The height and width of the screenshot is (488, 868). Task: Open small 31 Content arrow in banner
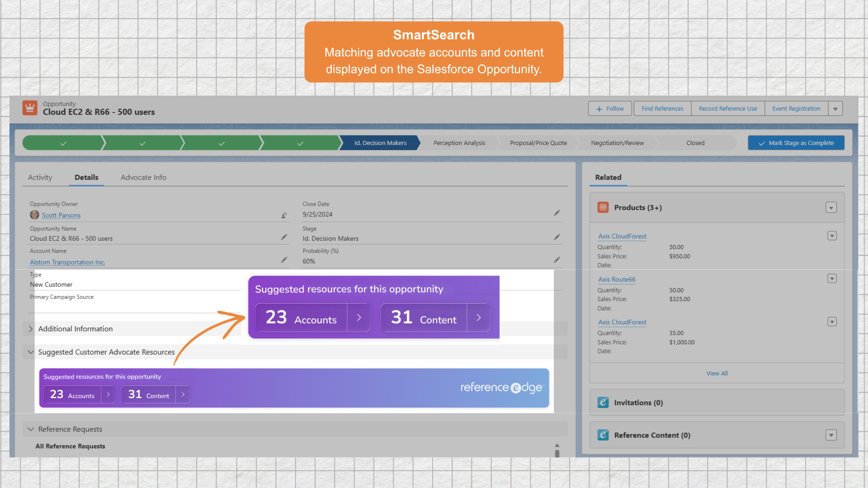pos(183,394)
